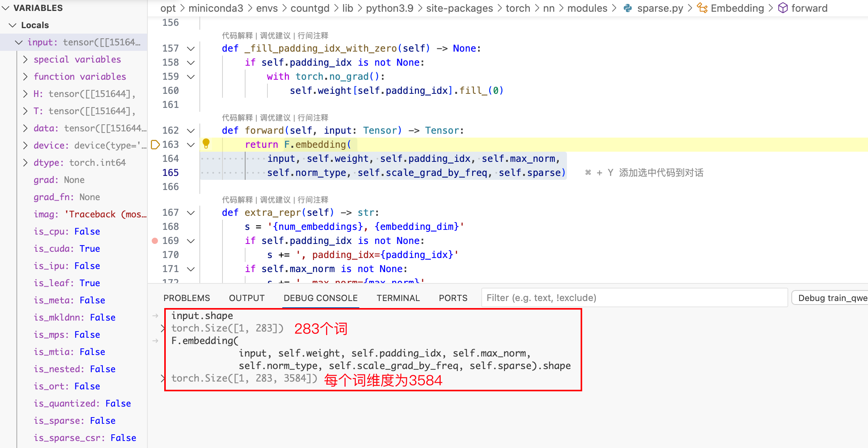Expand the special variables tree node
The image size is (868, 448).
point(25,59)
